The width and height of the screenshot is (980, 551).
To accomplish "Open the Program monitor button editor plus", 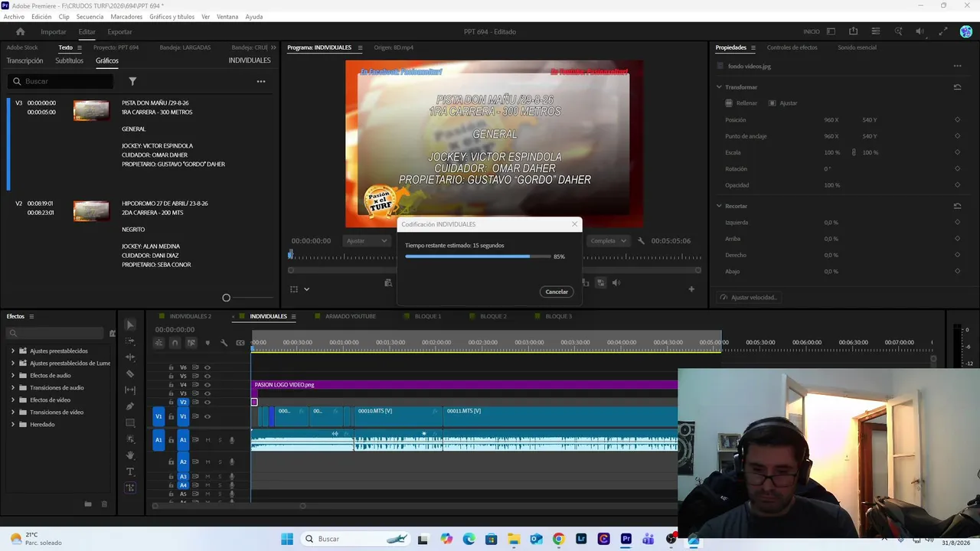I will tap(691, 289).
